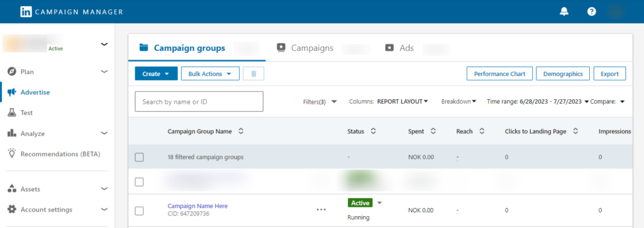Expand the Assets section chevron
This screenshot has height=228, width=644.
pyautogui.click(x=104, y=189)
